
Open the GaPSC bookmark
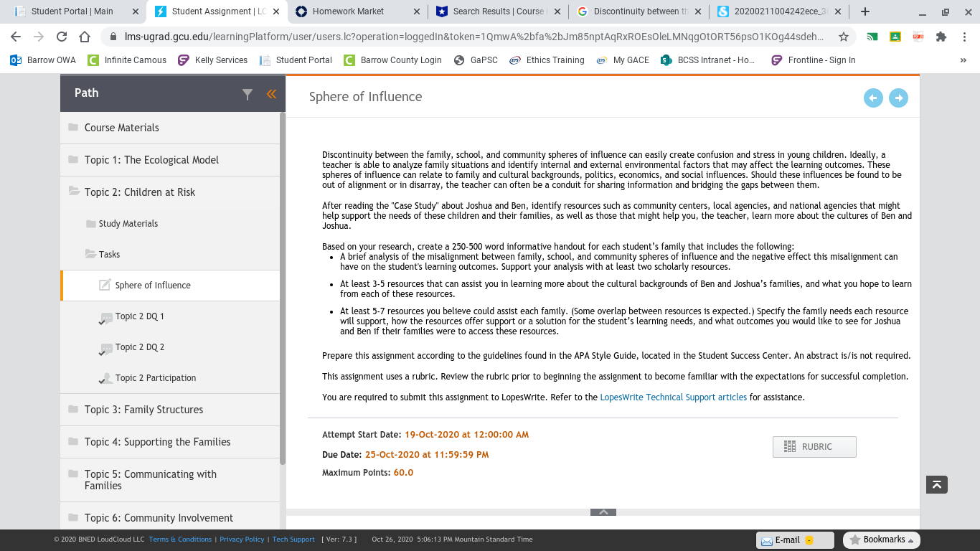(476, 60)
